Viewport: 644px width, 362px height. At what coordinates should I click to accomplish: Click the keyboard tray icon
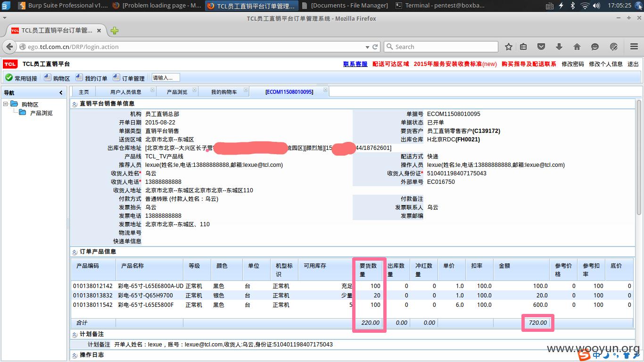click(x=550, y=6)
